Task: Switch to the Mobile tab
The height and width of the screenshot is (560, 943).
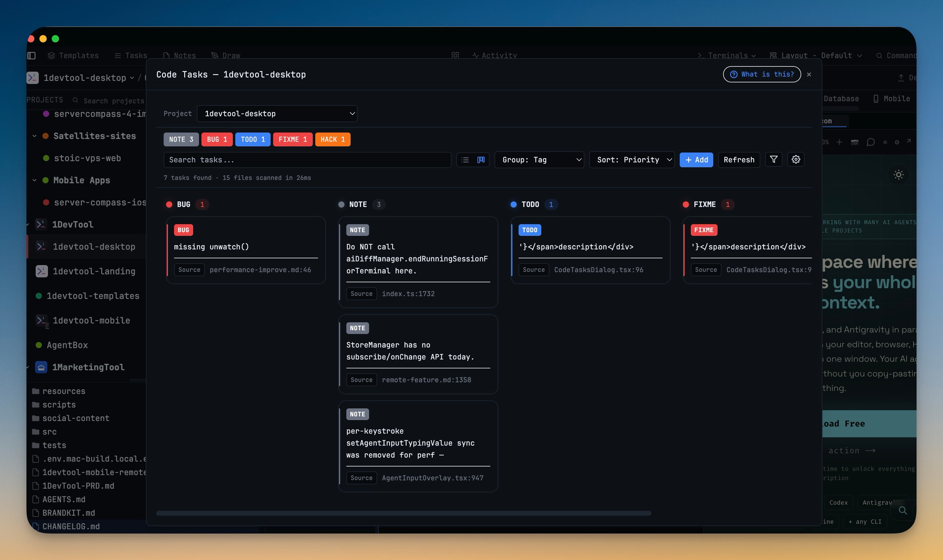Action: [x=892, y=98]
